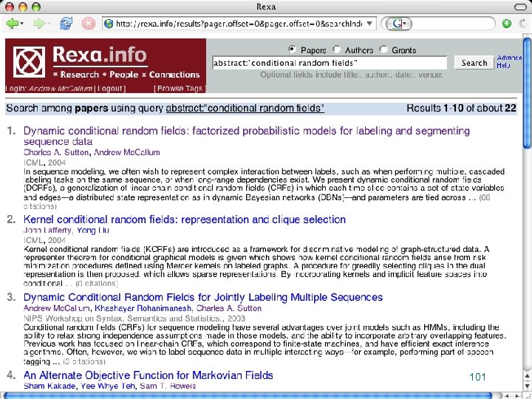Screen dimensions: 532x399
Task: Open author Khashayar Rohanimanesh
Action: [x=143, y=308]
